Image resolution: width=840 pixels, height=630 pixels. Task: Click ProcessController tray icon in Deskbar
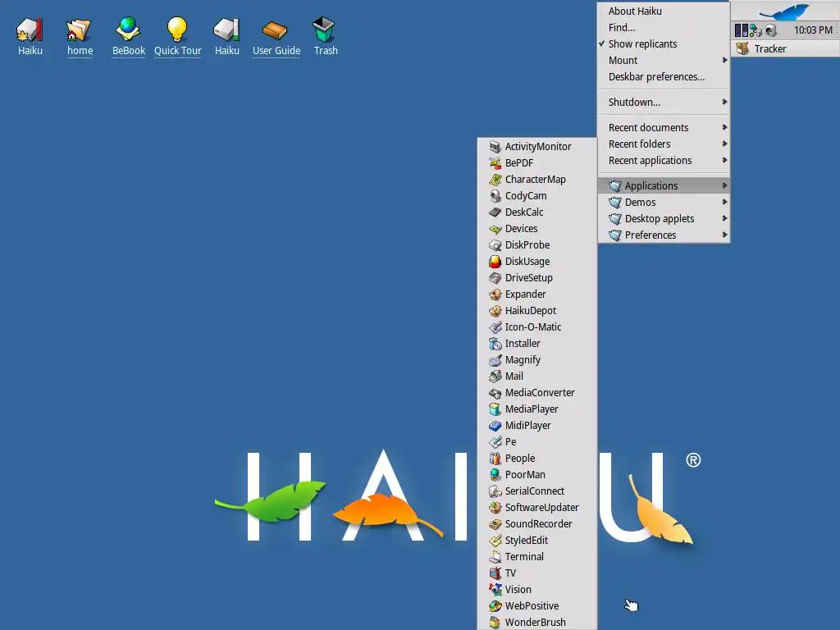coord(742,30)
